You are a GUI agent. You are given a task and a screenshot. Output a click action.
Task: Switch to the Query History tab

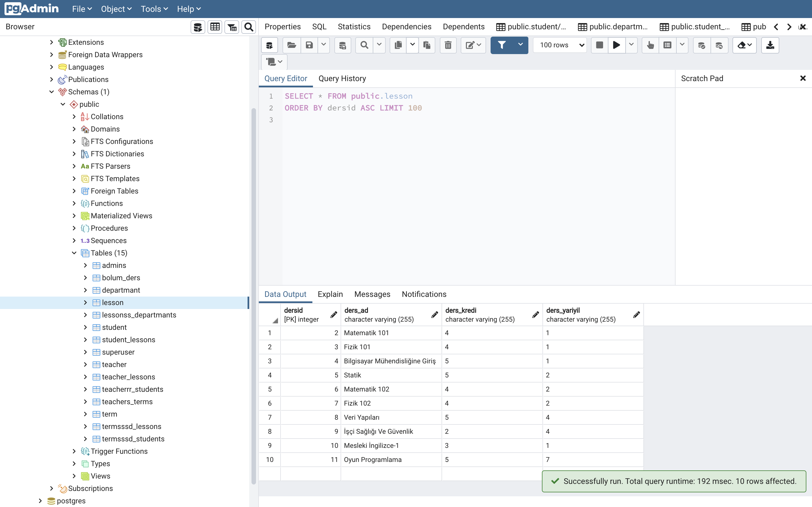tap(342, 79)
